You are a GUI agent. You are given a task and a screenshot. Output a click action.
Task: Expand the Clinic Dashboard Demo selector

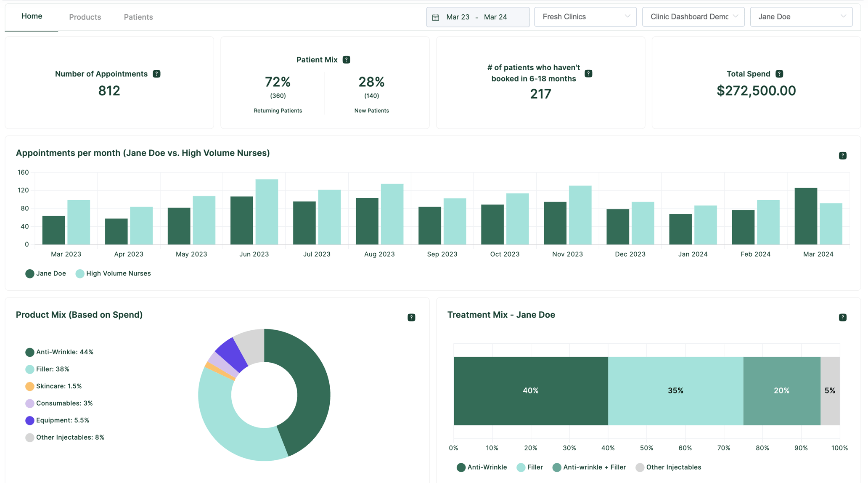click(693, 16)
